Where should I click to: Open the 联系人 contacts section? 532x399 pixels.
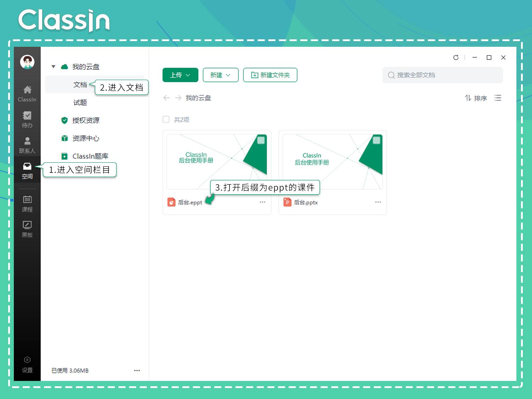click(27, 145)
